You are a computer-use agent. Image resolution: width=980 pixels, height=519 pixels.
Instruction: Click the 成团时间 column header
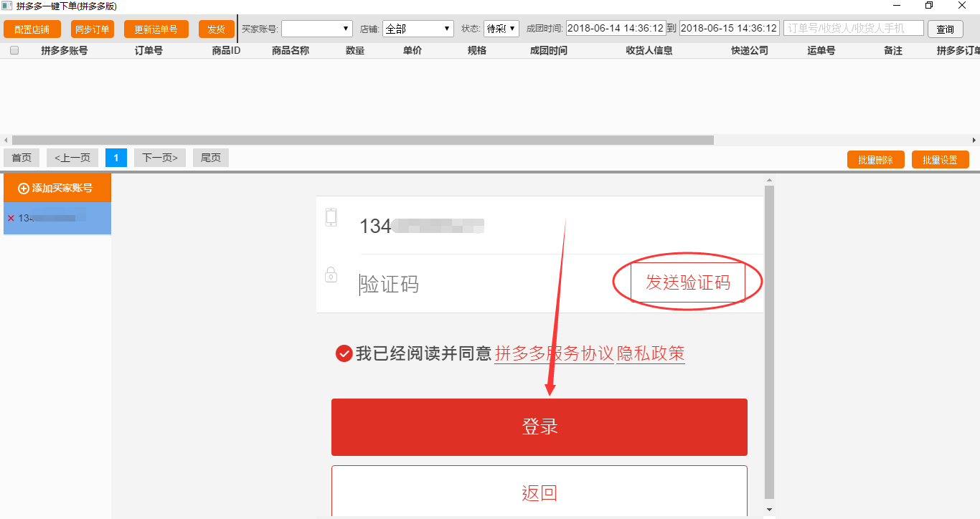(x=549, y=51)
